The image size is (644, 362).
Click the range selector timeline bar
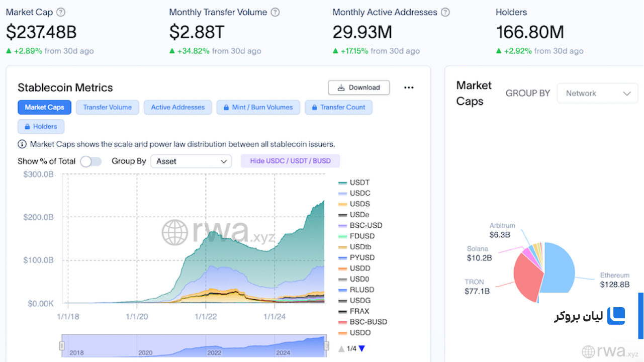(194, 345)
